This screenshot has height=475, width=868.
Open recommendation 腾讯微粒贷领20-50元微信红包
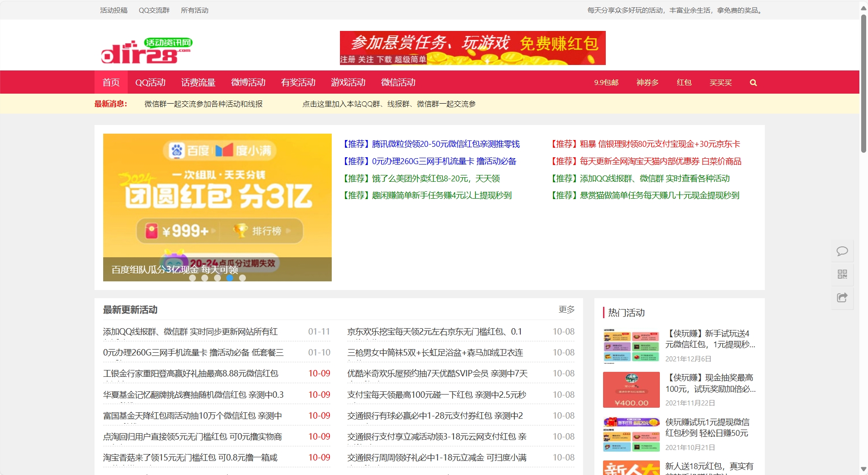pyautogui.click(x=430, y=144)
